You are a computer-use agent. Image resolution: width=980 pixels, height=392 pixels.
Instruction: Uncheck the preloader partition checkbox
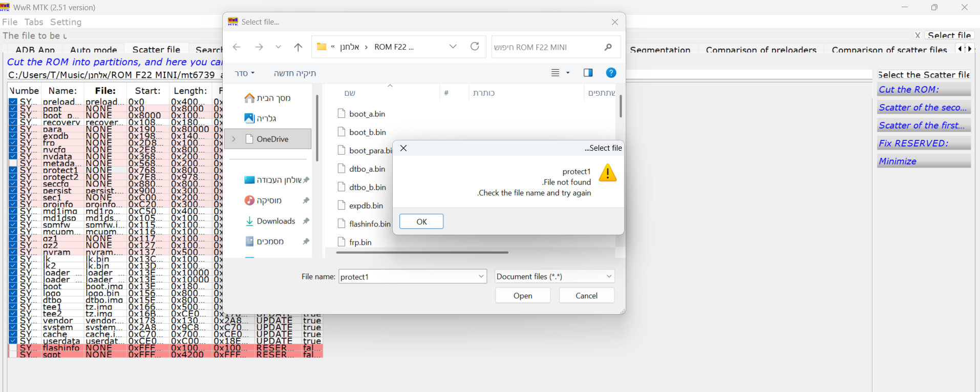(x=13, y=102)
